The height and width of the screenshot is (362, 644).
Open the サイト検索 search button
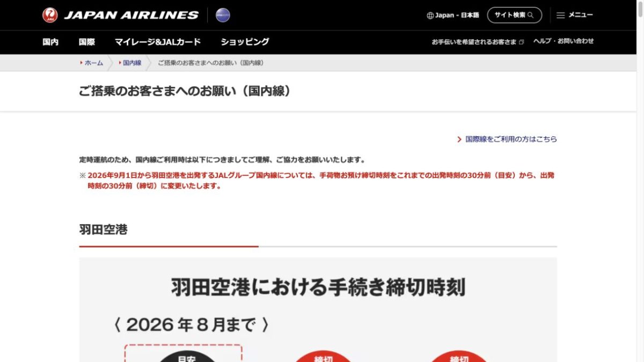(x=514, y=15)
